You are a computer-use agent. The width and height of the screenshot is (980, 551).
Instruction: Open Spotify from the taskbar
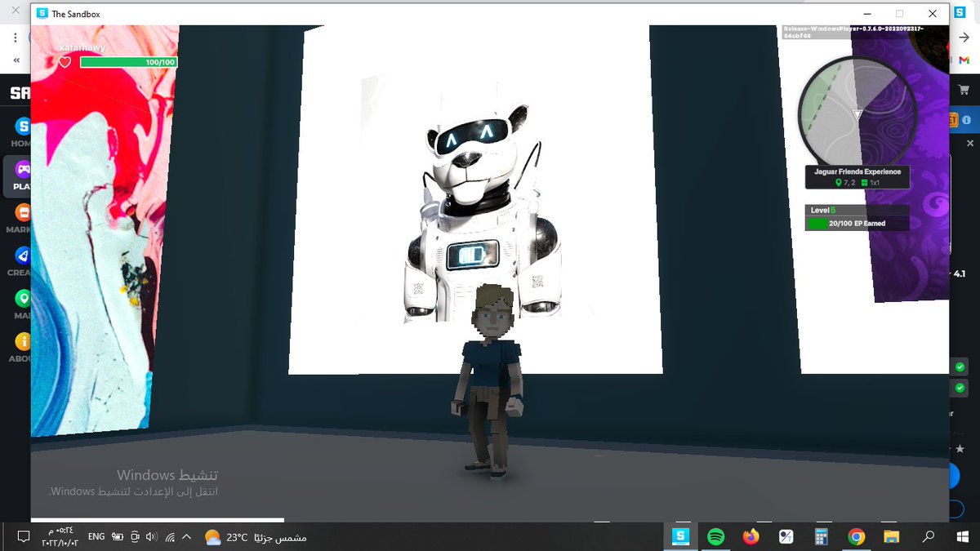[x=715, y=536]
